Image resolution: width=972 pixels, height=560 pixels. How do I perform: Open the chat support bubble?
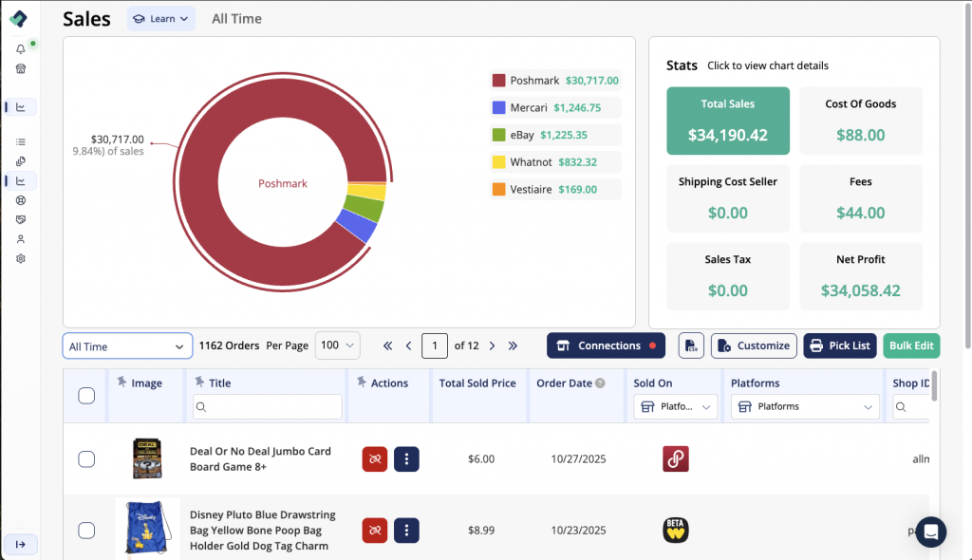click(x=930, y=532)
